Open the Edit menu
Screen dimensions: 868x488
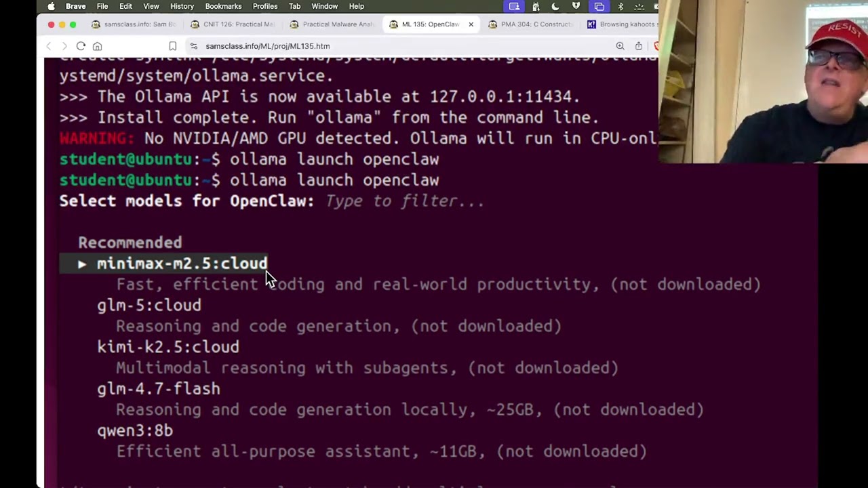coord(125,6)
